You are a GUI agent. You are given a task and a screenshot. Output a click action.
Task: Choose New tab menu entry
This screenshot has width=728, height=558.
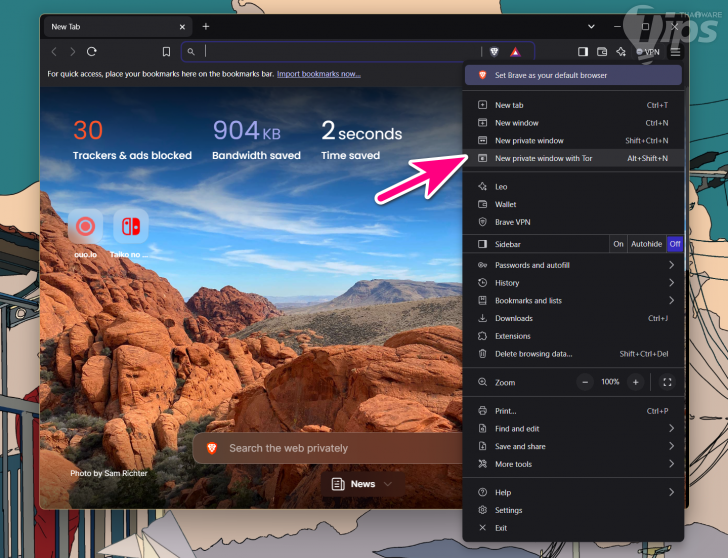(x=573, y=105)
